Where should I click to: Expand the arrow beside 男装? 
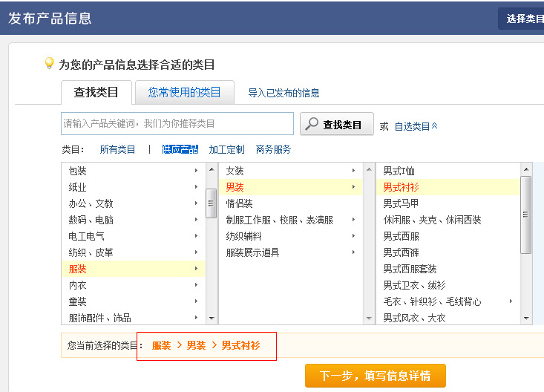click(353, 187)
